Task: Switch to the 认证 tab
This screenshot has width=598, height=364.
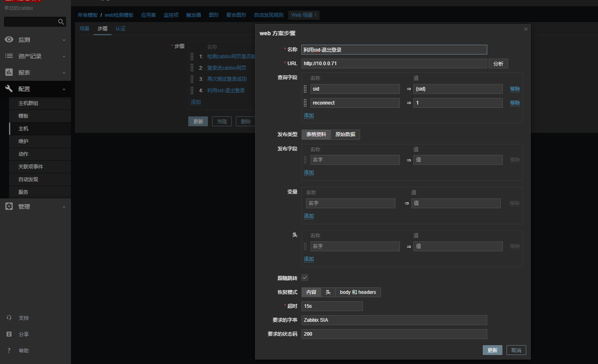Action: 121,29
